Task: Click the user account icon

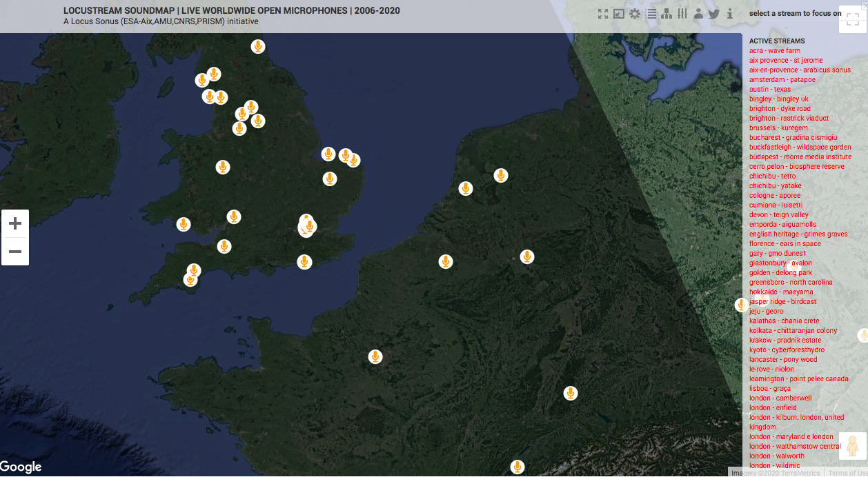Action: (698, 14)
